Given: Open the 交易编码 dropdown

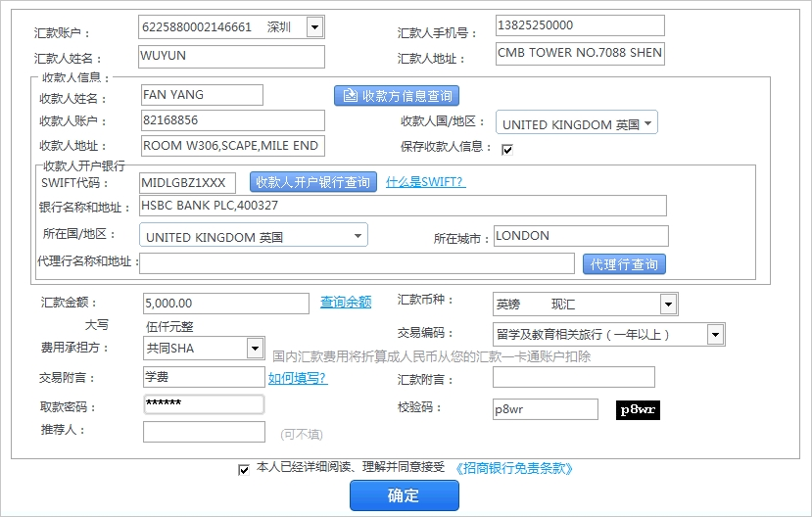Looking at the screenshot, I should 715,335.
